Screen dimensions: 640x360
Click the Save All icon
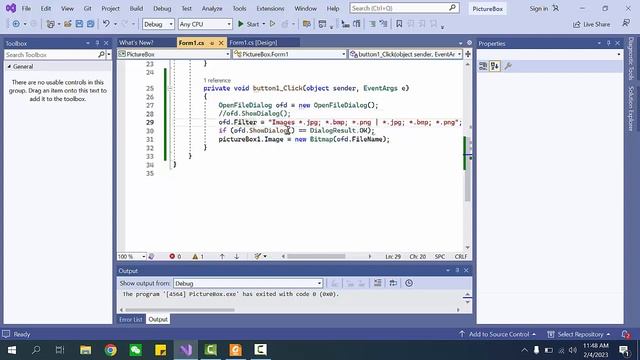click(x=90, y=24)
